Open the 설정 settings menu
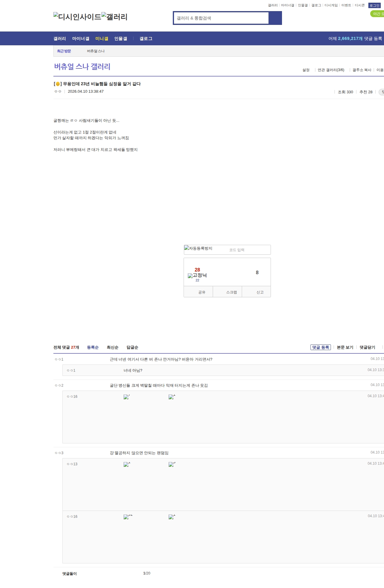This screenshot has width=384, height=588. pos(306,70)
